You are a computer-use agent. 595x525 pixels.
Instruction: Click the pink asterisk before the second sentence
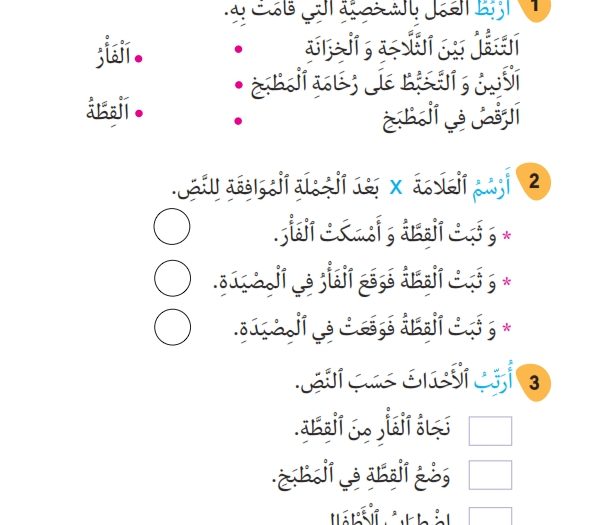(x=507, y=282)
